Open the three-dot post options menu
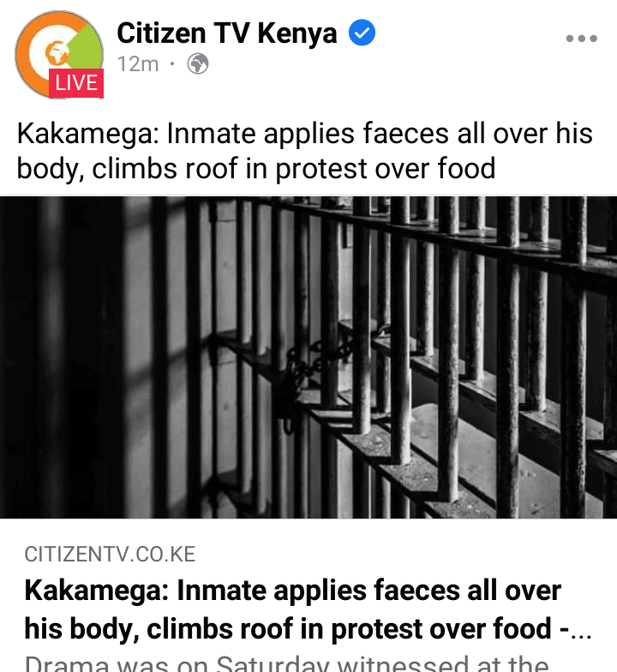This screenshot has height=672, width=617. (x=581, y=39)
